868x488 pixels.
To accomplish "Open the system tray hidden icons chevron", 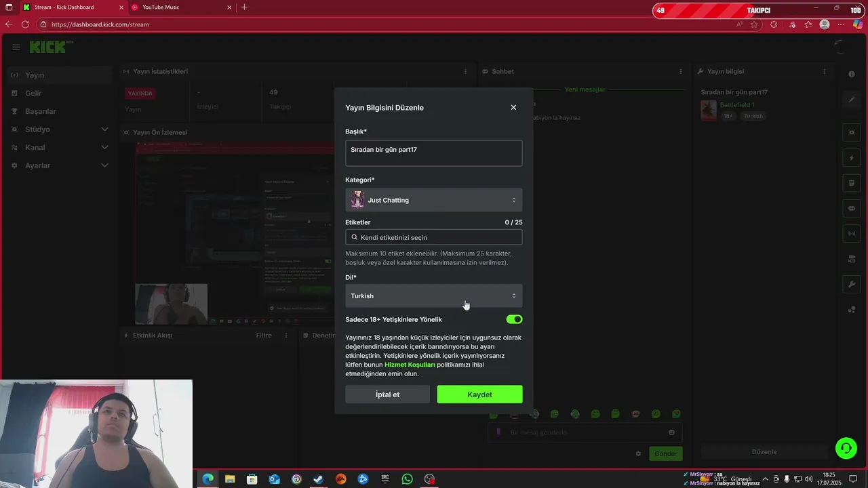I will tap(765, 479).
